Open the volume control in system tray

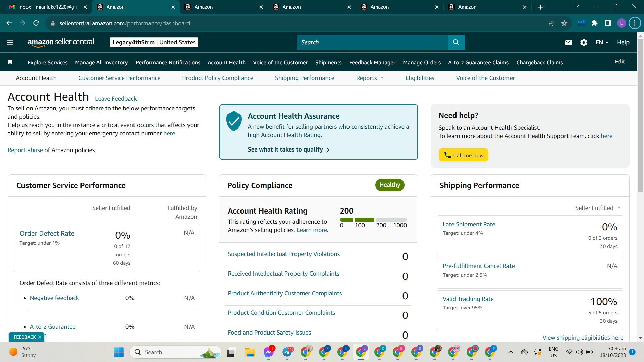point(579,352)
